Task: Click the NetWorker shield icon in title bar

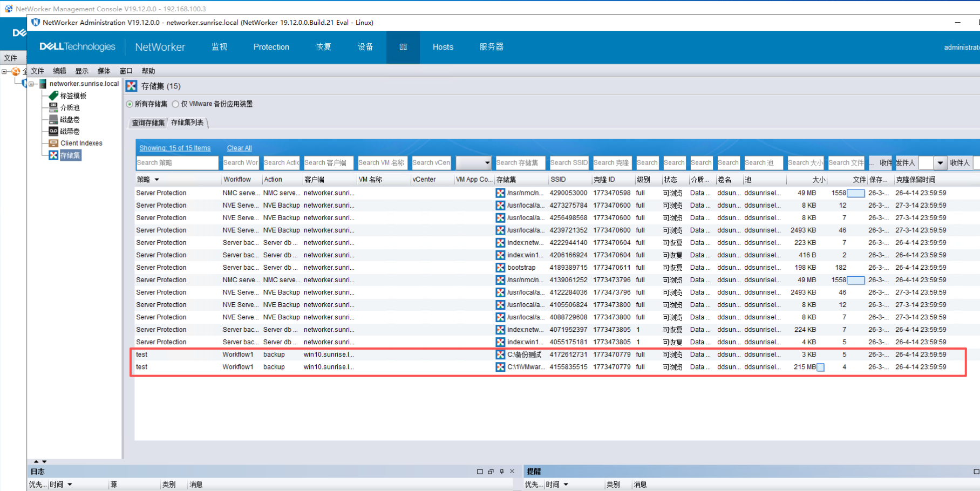Action: pos(36,22)
